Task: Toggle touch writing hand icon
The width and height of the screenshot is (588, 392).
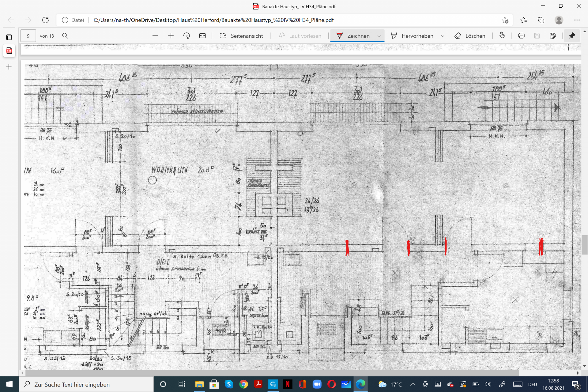Action: point(502,36)
